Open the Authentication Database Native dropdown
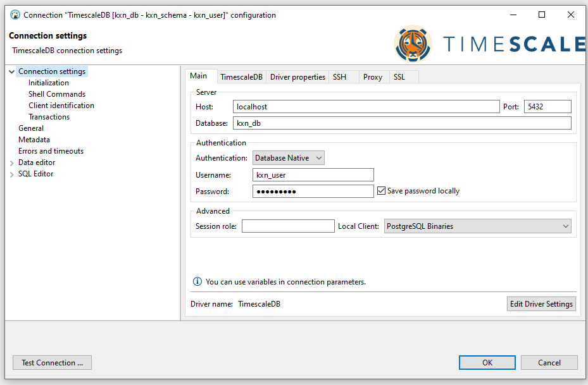 click(x=289, y=158)
